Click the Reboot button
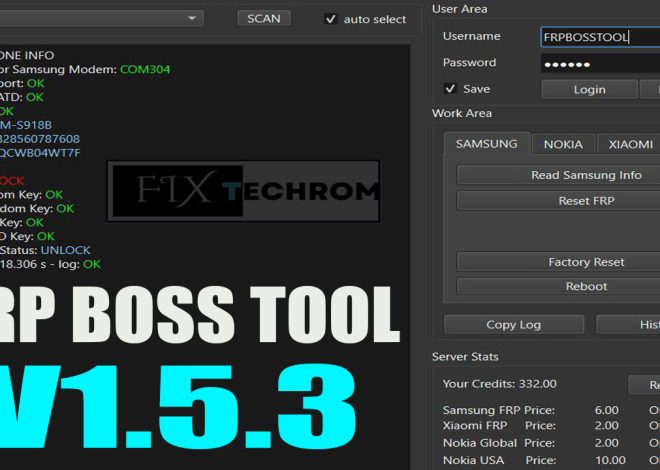Screen dimensions: 660x470 pyautogui.click(x=558, y=287)
